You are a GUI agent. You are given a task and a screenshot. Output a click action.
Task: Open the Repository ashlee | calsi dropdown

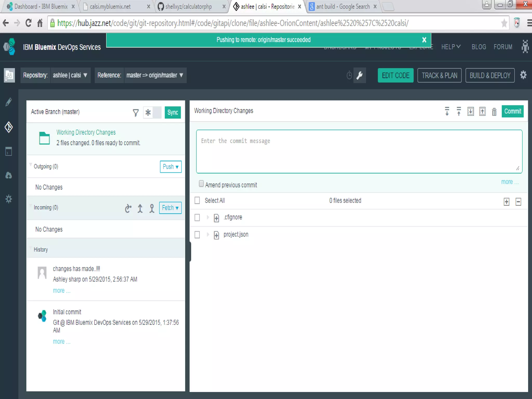coord(70,75)
